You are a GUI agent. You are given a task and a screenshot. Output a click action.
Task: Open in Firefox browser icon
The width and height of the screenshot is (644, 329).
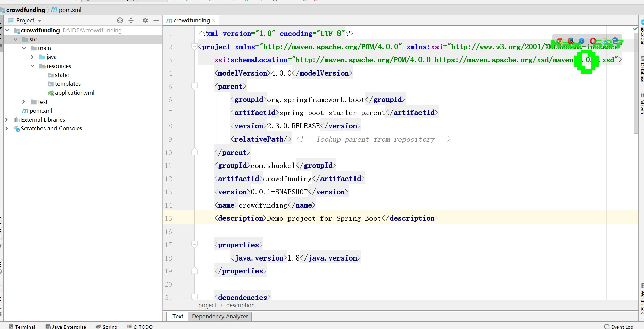point(571,41)
